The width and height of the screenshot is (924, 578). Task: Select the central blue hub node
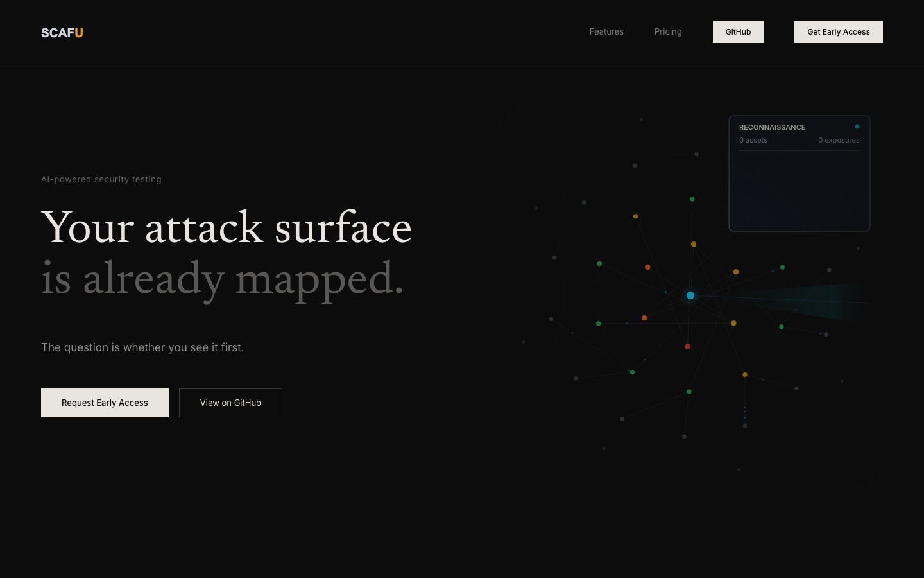[x=690, y=295]
